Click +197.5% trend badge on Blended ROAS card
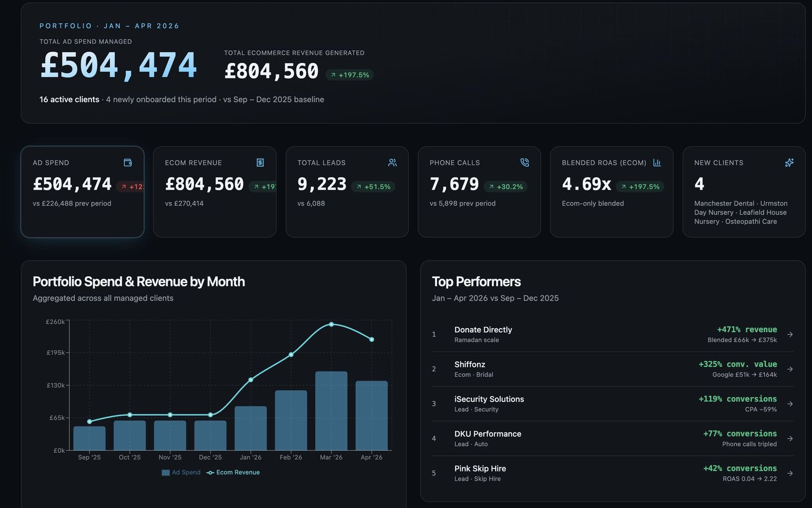Image resolution: width=812 pixels, height=508 pixels. pos(640,186)
